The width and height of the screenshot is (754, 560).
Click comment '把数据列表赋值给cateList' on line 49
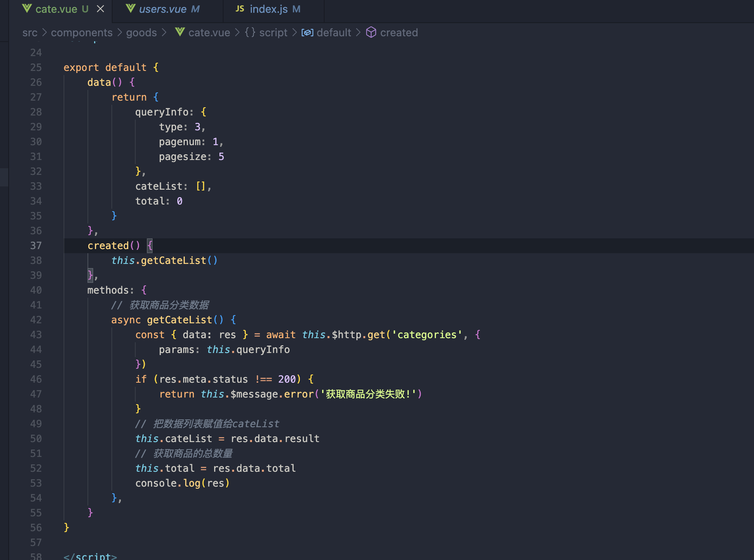[x=217, y=424]
